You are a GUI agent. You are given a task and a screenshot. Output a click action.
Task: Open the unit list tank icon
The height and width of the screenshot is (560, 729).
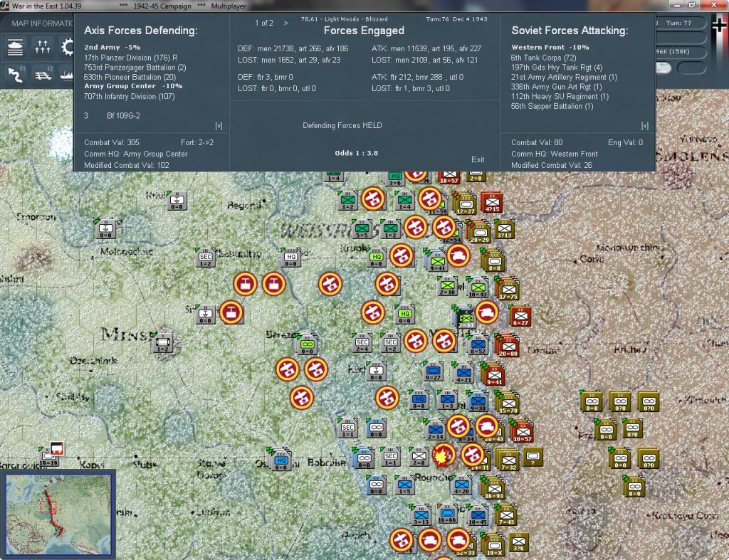click(x=16, y=47)
